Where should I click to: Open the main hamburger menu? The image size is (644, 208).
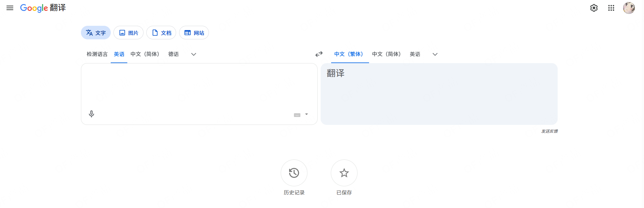click(10, 8)
